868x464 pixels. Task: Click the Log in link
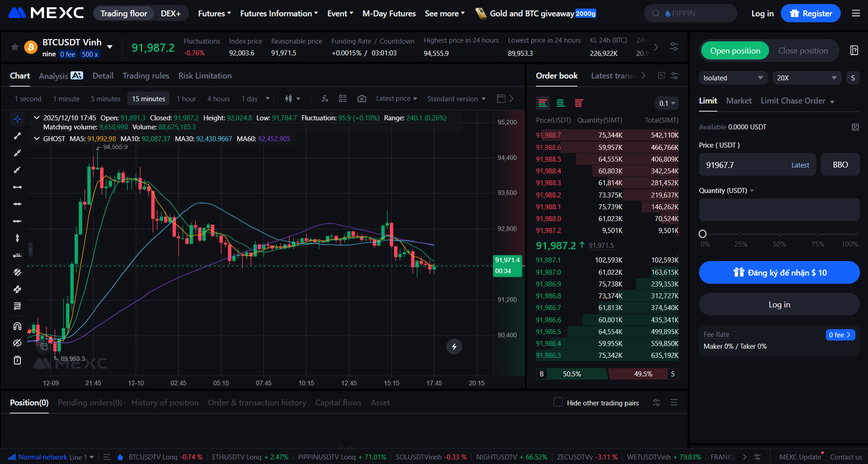tap(762, 13)
